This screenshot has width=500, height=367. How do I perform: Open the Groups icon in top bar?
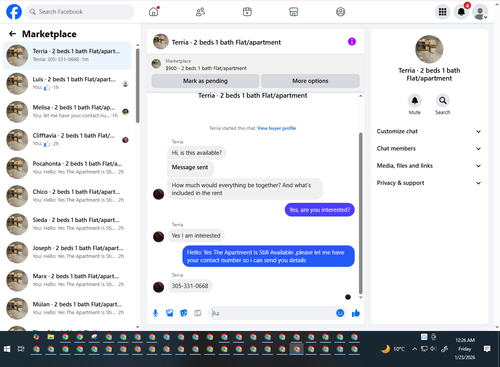point(340,12)
